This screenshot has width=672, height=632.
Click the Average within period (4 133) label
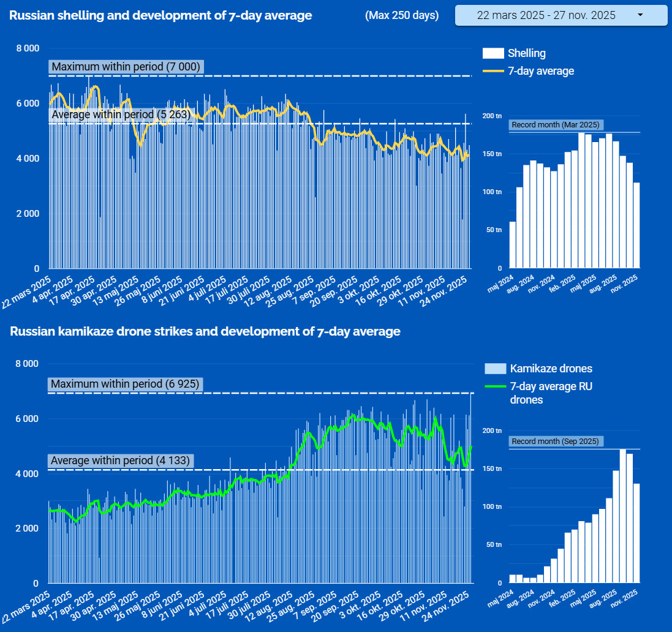coord(121,460)
